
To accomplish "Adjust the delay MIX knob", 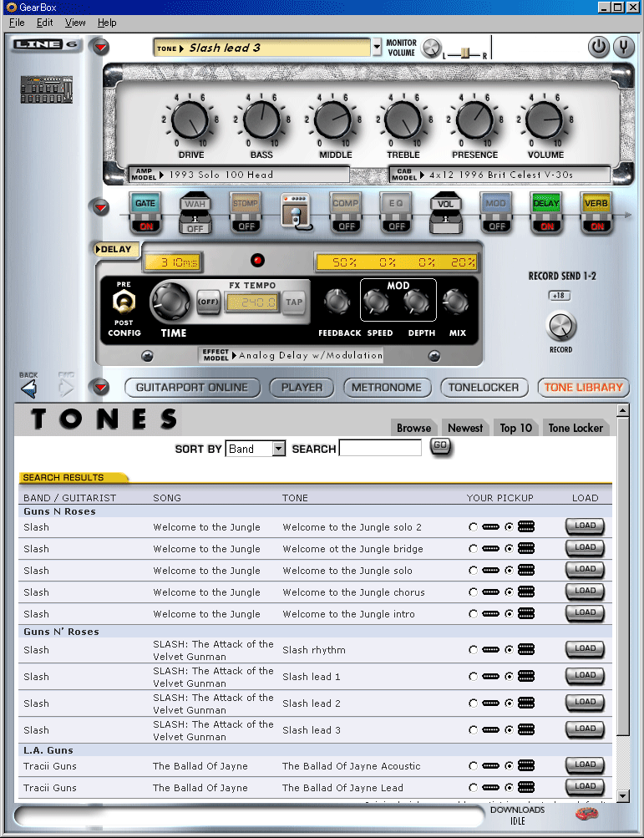I will [x=455, y=302].
